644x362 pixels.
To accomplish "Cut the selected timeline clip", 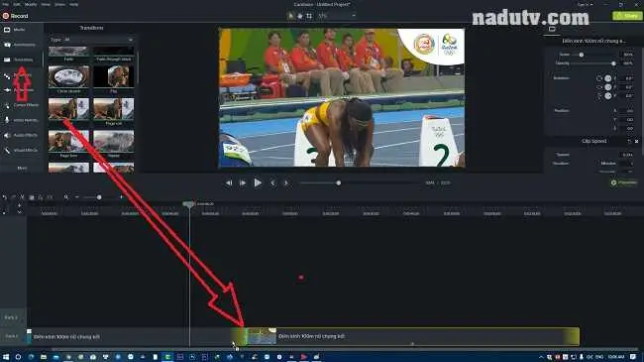I will pyautogui.click(x=22, y=197).
